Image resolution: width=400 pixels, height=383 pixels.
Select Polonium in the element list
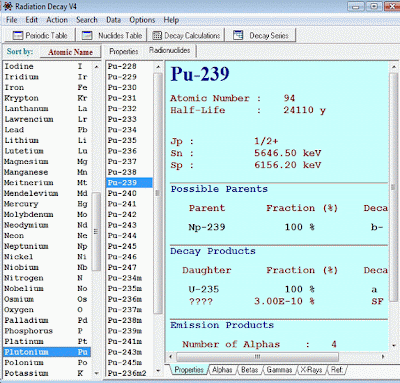(x=46, y=363)
